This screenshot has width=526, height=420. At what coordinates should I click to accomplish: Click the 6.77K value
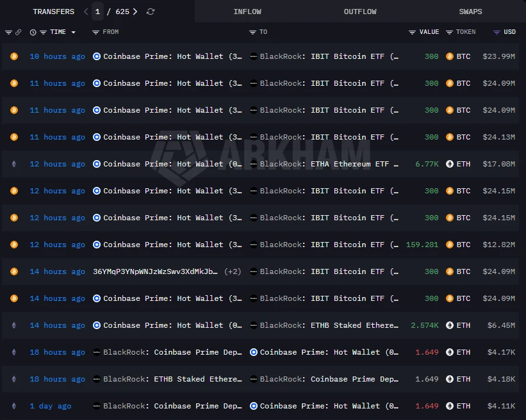pos(427,164)
